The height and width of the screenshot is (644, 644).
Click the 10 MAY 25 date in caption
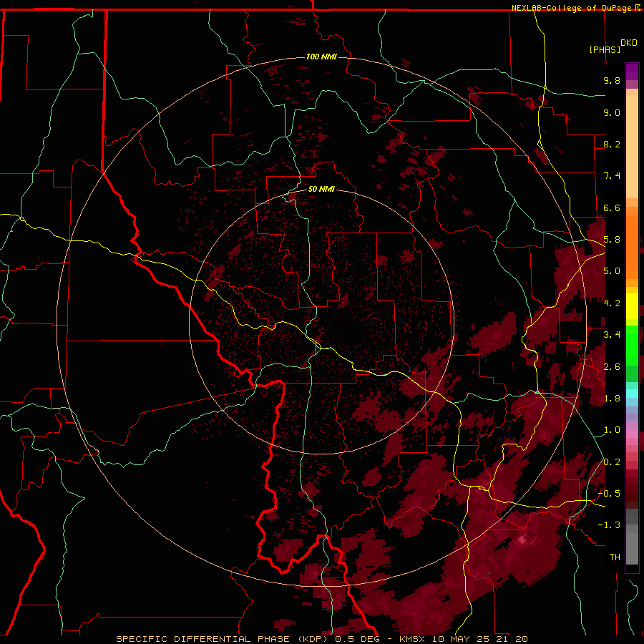point(459,639)
